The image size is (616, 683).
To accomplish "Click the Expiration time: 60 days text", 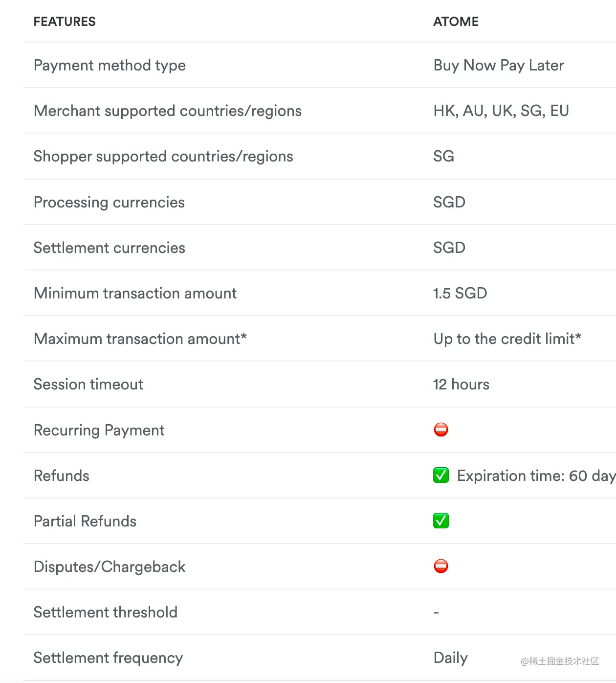I will (536, 476).
